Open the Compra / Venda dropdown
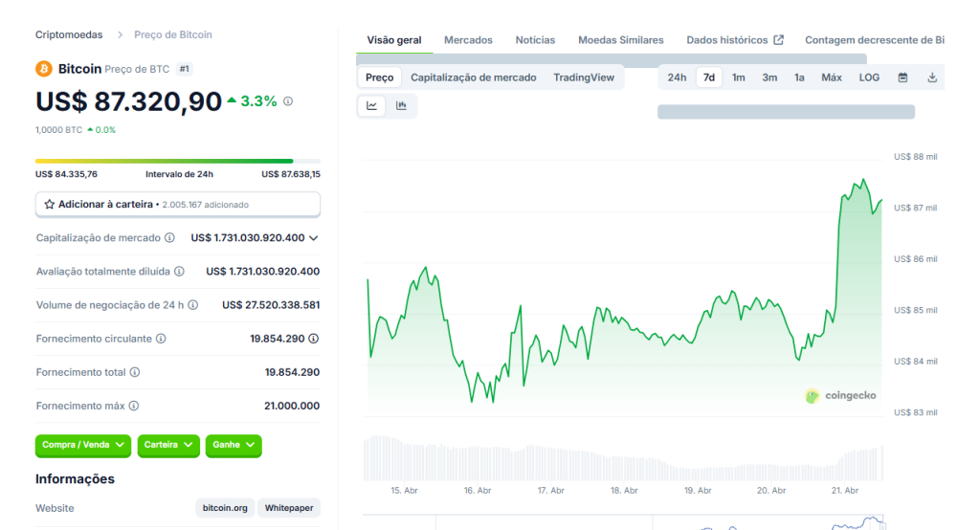 click(x=83, y=446)
